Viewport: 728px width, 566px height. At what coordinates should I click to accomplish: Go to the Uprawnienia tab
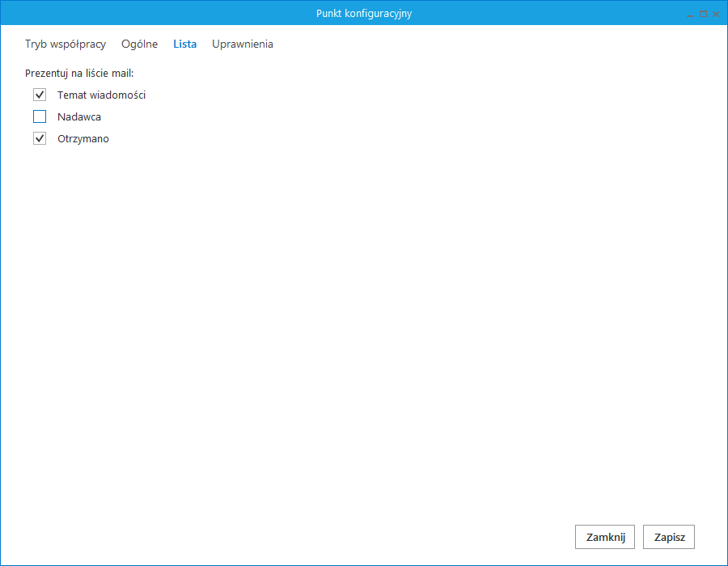point(243,44)
